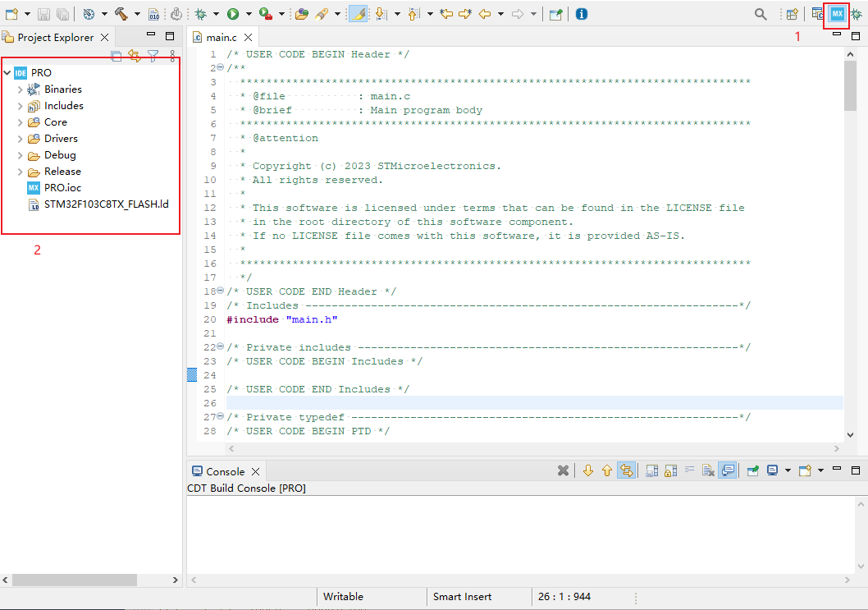This screenshot has width=868, height=610.
Task: Open the dropdown arrow next to hammer Build
Action: pos(137,14)
